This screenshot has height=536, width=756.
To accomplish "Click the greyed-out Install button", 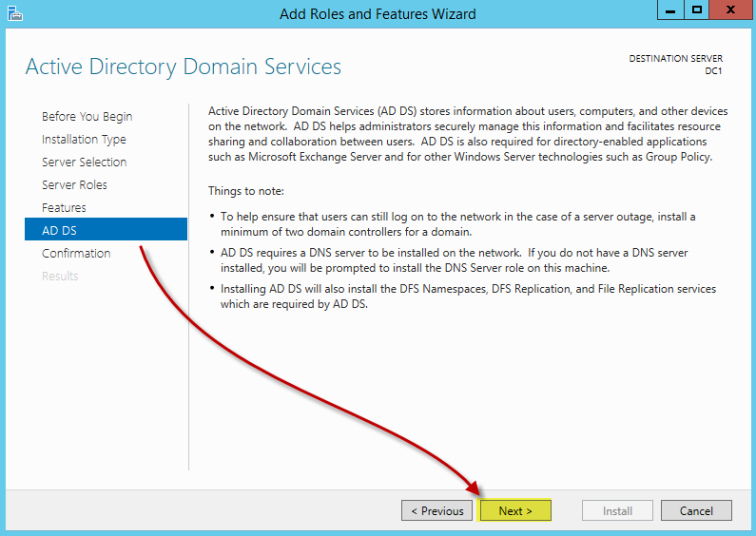I will 617,510.
